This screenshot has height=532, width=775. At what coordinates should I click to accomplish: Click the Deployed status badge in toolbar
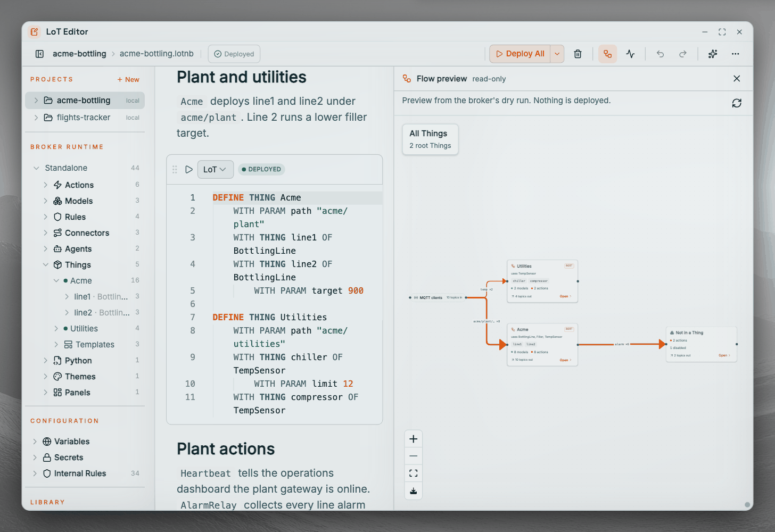234,54
